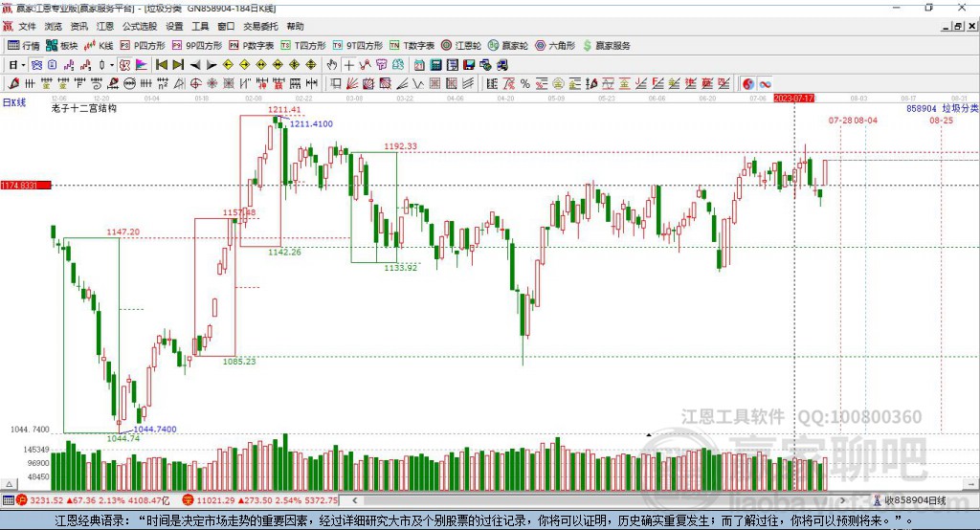This screenshot has width=980, height=530.
Task: Click the 老子十二宫结构 label
Action: point(84,108)
